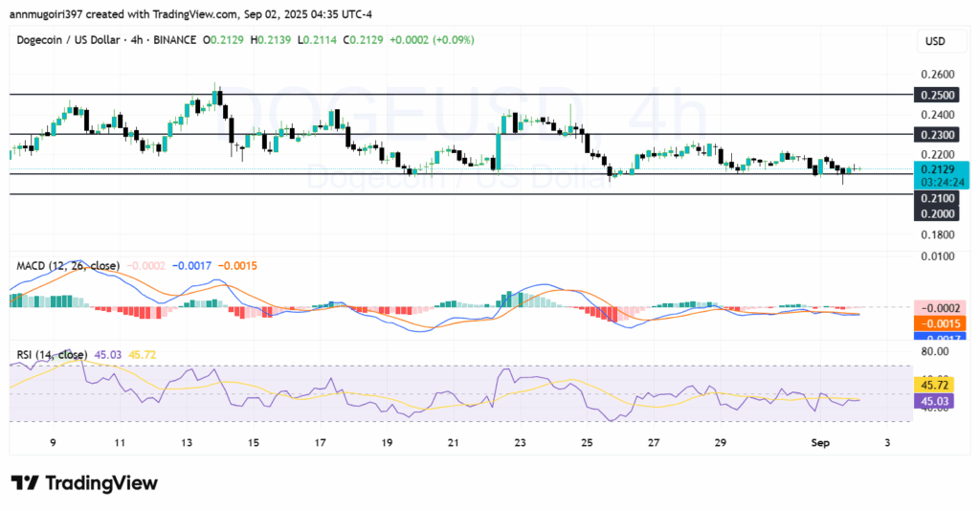The height and width of the screenshot is (511, 980).
Task: Click the Sep date label on time axis
Action: [x=820, y=443]
